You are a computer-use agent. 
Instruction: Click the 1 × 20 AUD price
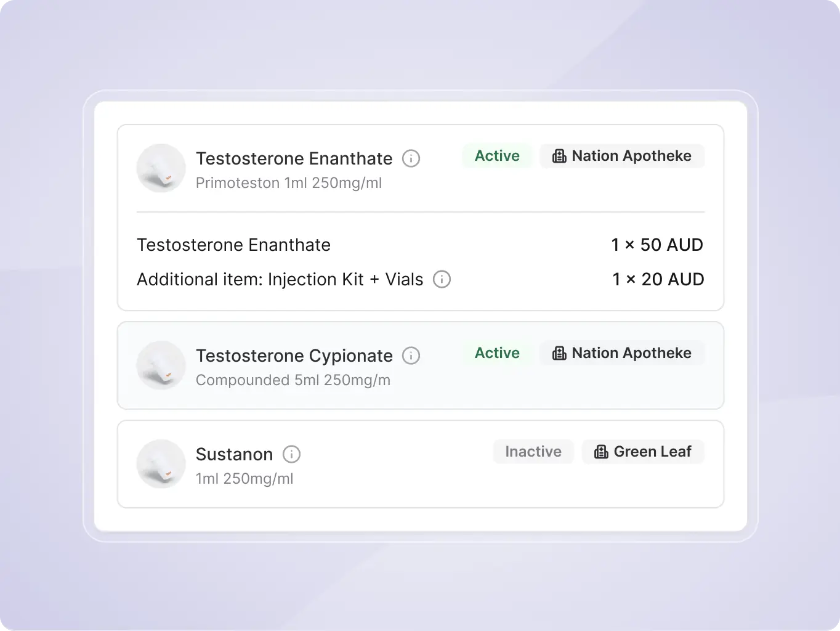(x=658, y=280)
